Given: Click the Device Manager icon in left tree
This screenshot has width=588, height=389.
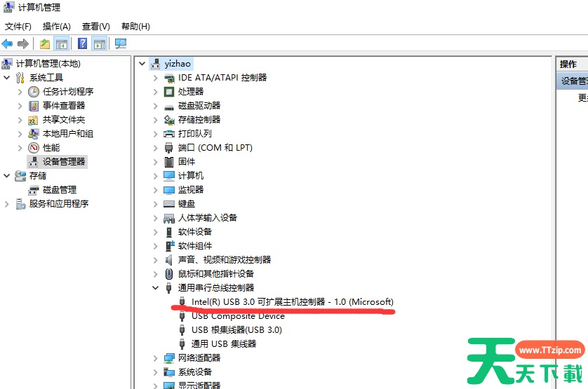Looking at the screenshot, I should 34,162.
